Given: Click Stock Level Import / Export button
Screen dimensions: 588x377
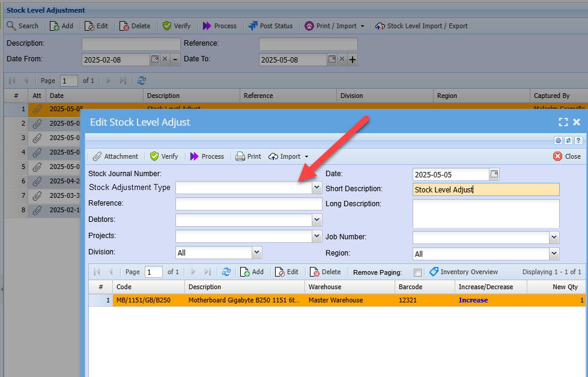Looking at the screenshot, I should (x=421, y=26).
